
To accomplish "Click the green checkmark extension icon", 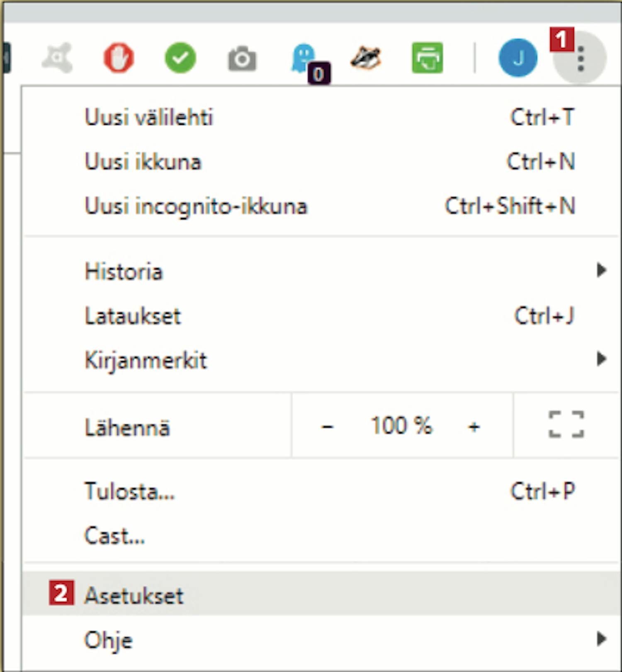I will (x=180, y=58).
